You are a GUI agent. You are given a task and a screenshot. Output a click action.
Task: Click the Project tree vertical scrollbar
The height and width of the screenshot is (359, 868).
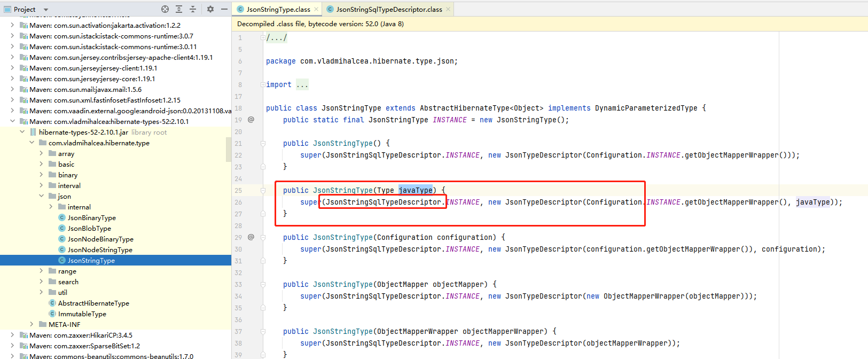coord(229,149)
